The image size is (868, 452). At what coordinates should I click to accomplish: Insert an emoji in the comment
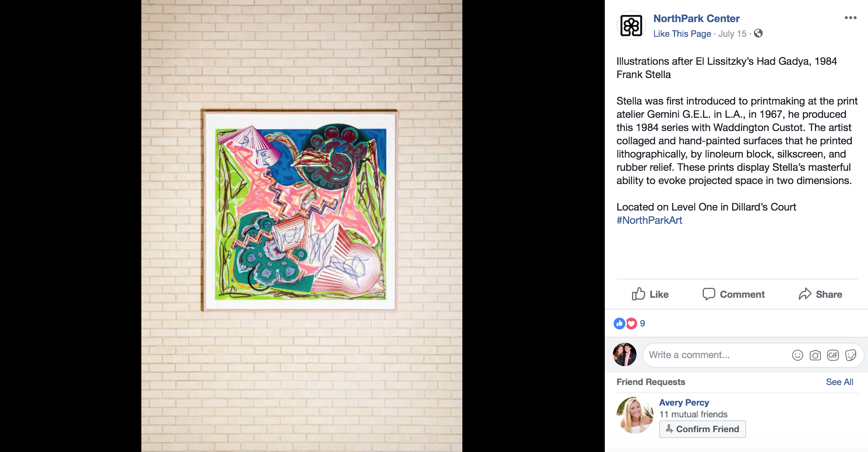(x=798, y=355)
